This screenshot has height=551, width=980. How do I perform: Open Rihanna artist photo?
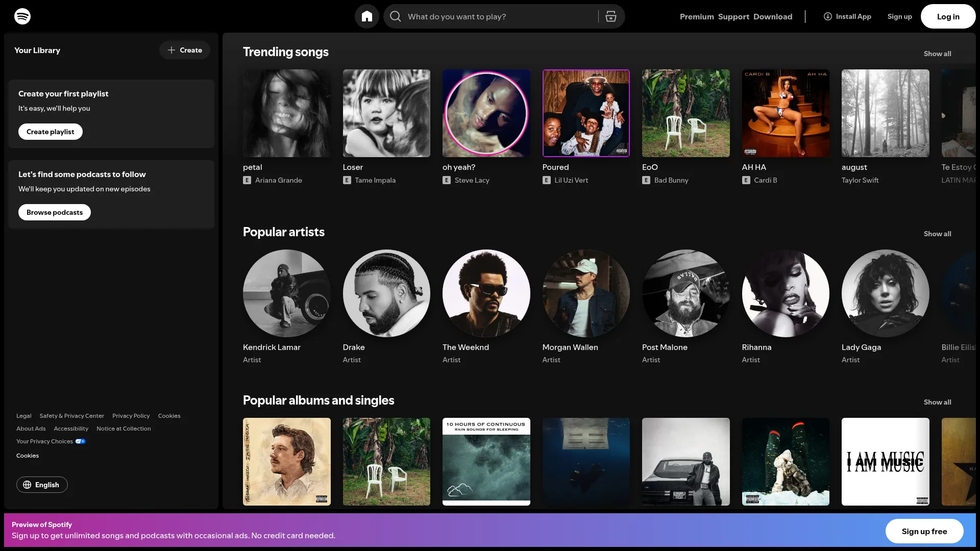[786, 293]
